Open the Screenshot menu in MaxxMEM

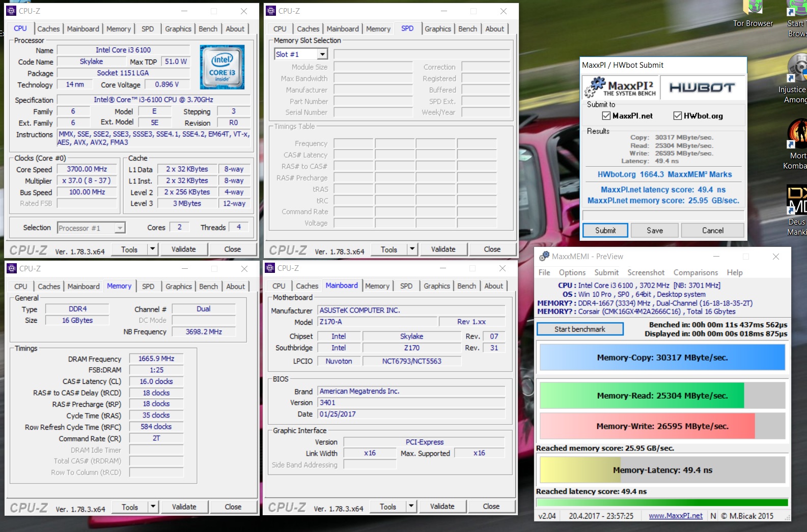click(x=646, y=272)
